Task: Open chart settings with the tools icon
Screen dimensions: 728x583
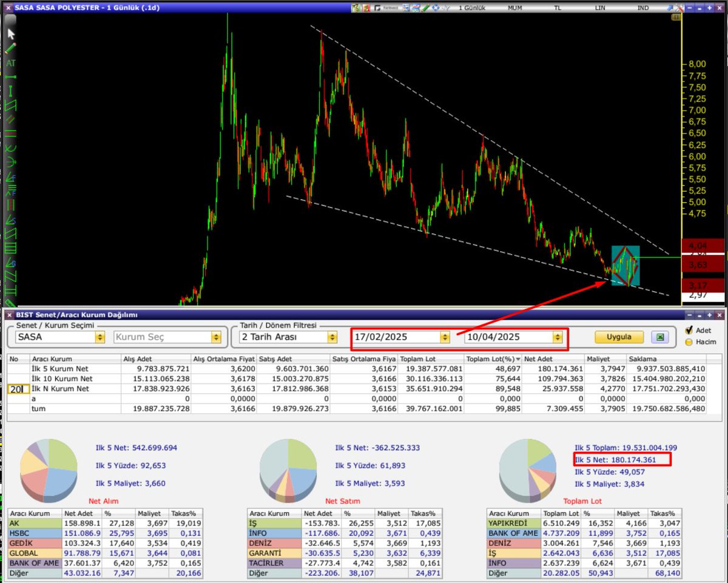Action: tap(681, 8)
